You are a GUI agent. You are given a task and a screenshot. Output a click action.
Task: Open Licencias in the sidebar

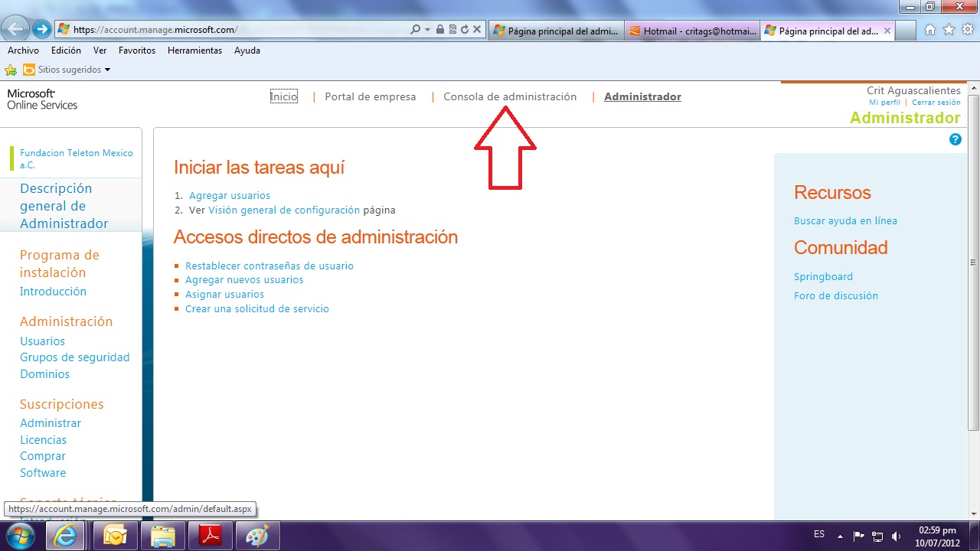pos(43,440)
